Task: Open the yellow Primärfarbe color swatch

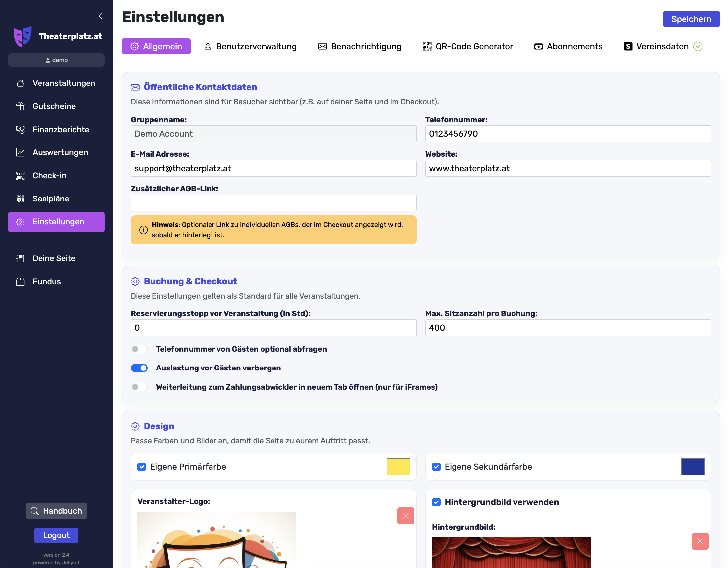Action: pos(398,467)
